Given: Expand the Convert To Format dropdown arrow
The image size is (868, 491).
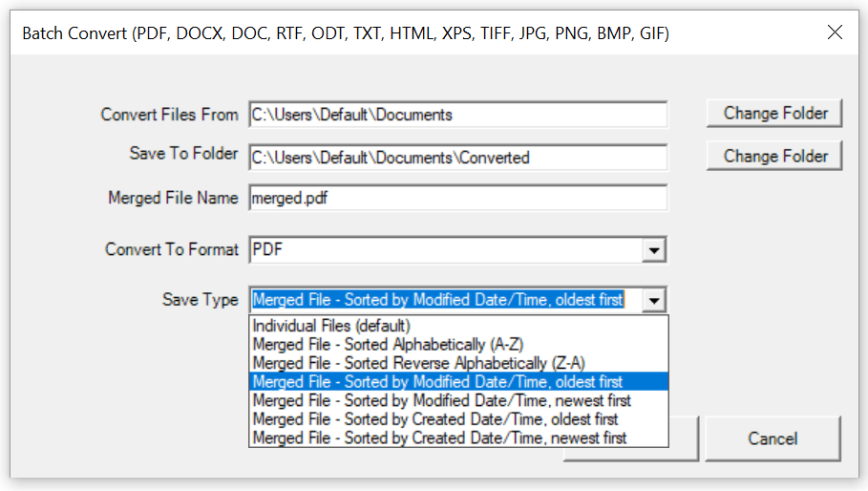Looking at the screenshot, I should click(x=653, y=250).
